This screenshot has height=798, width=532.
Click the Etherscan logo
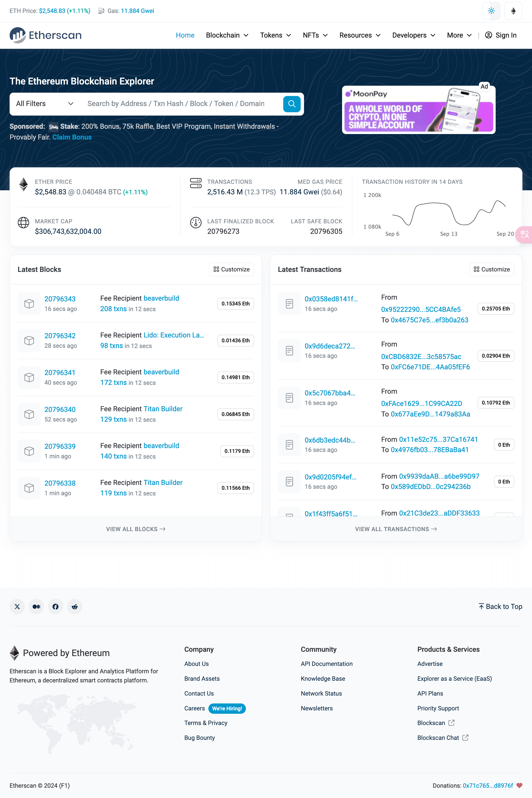click(x=45, y=35)
